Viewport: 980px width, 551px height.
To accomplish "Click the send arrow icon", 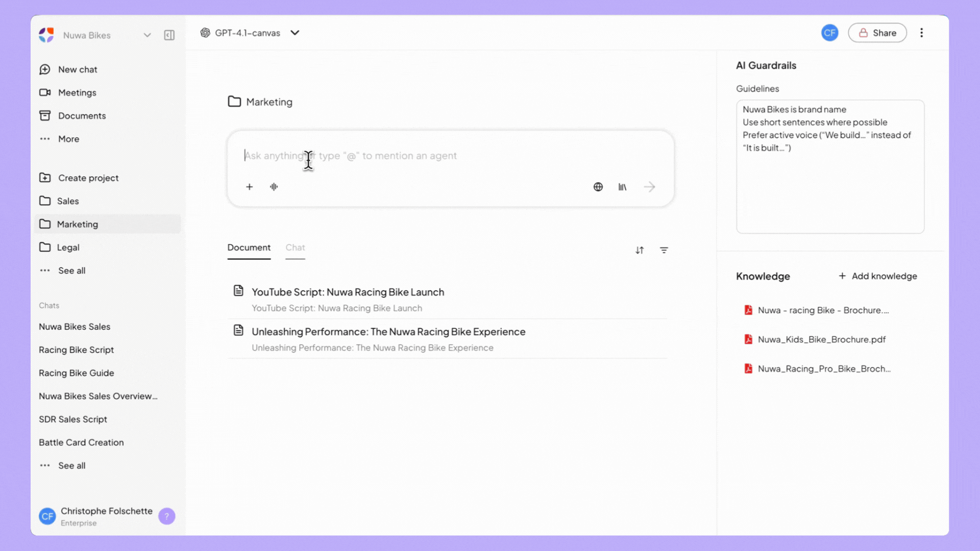I will pyautogui.click(x=649, y=187).
